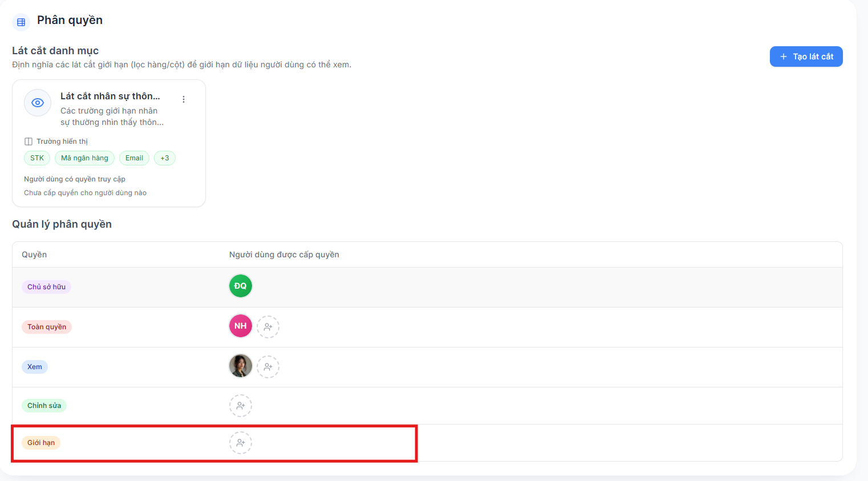
Task: Select the photo avatar in Xem row
Action: 241,366
